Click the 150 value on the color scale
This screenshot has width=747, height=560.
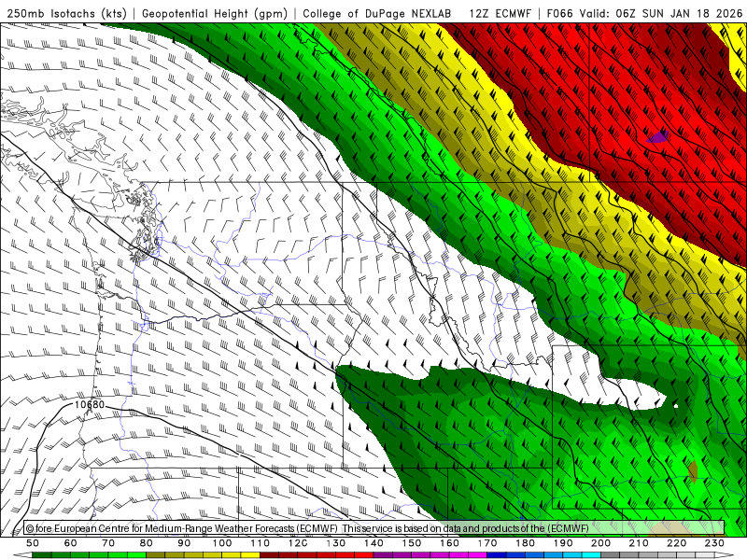412,543
